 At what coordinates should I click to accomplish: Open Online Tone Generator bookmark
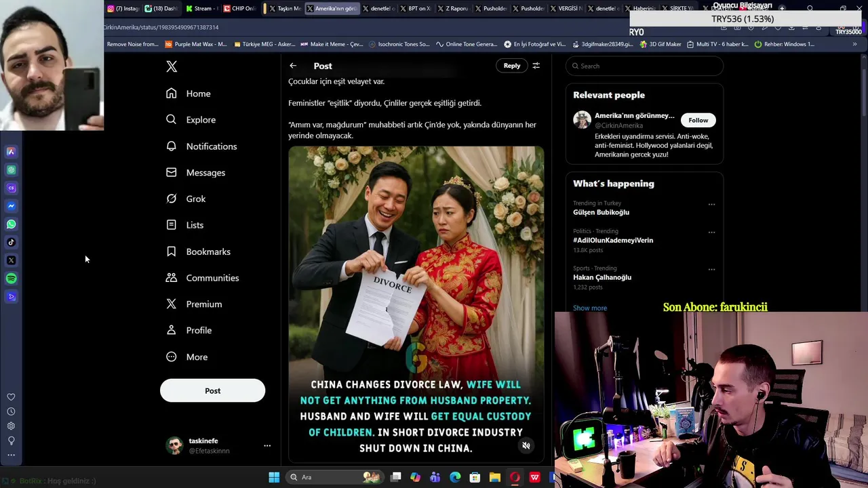click(467, 44)
